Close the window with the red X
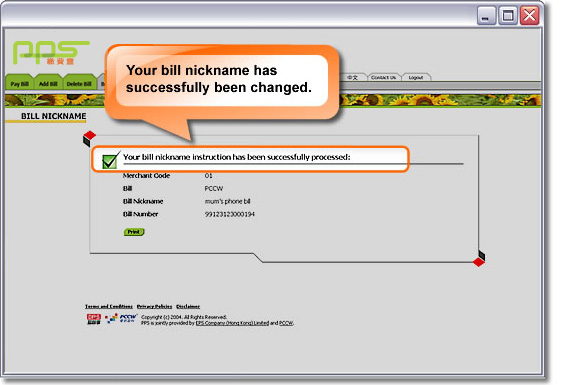Image resolution: width=580 pixels, height=385 pixels. click(x=530, y=16)
